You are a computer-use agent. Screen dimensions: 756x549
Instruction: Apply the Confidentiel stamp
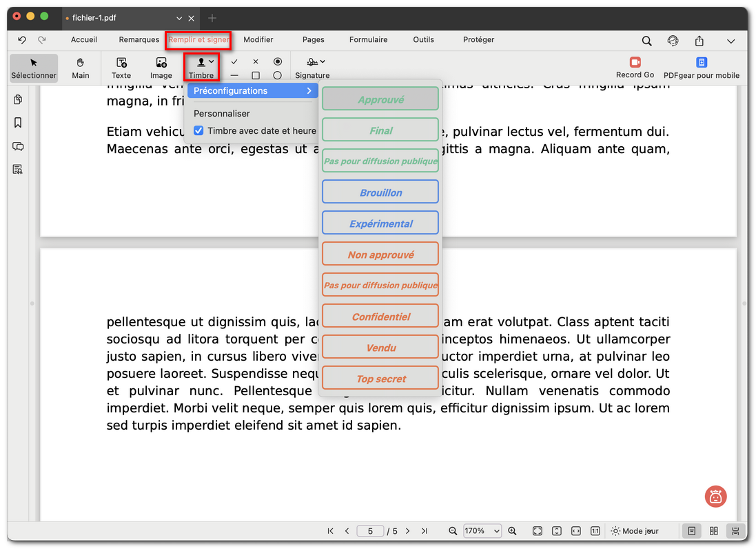click(x=380, y=317)
